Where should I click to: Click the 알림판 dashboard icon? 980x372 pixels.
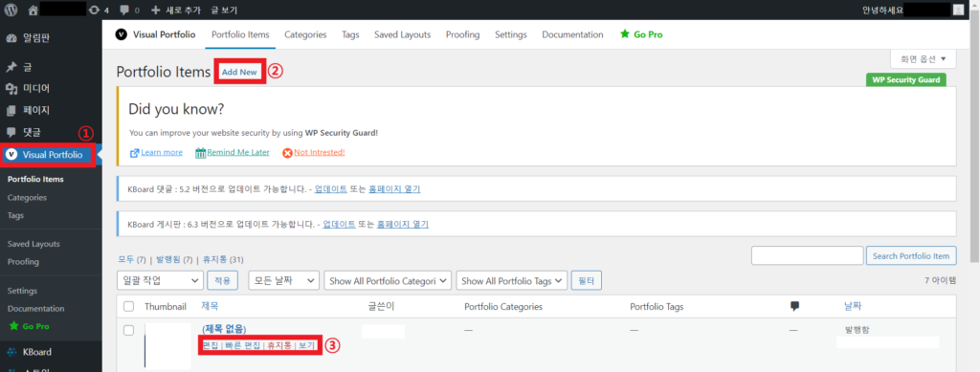(x=11, y=38)
